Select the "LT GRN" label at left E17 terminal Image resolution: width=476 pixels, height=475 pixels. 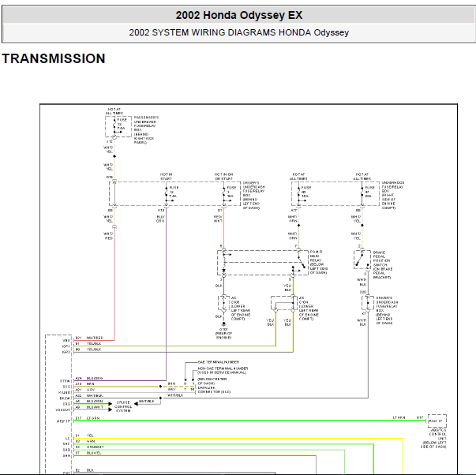click(x=93, y=418)
